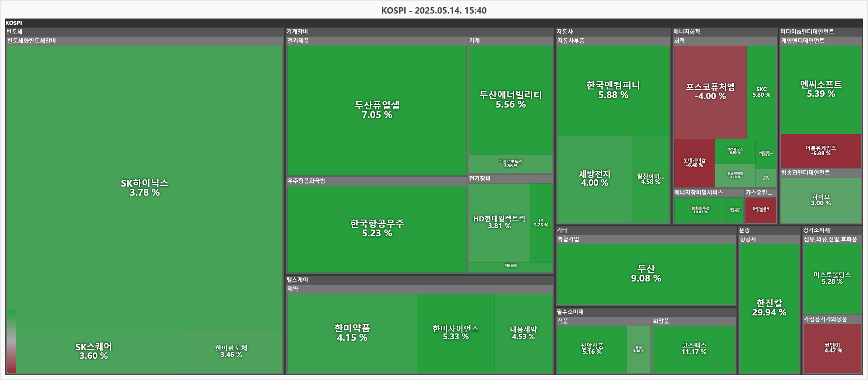Select the SK스퀘어 3.60 % tile

click(94, 352)
